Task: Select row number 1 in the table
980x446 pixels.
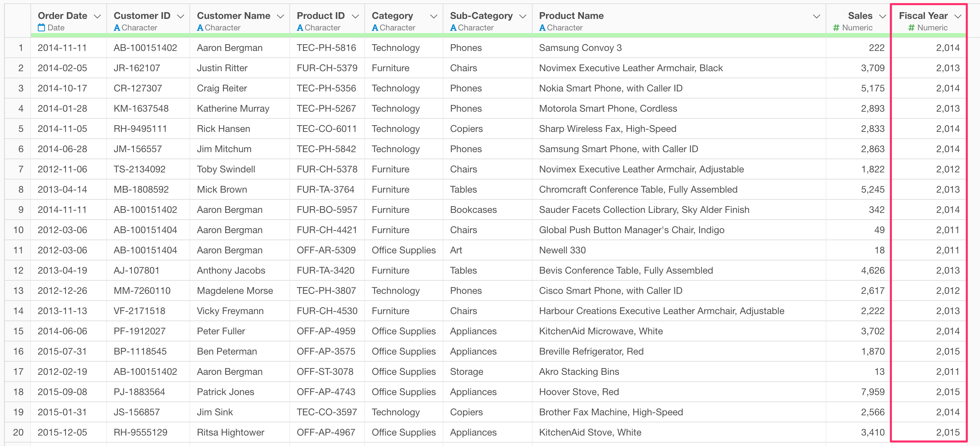Action: coord(21,48)
